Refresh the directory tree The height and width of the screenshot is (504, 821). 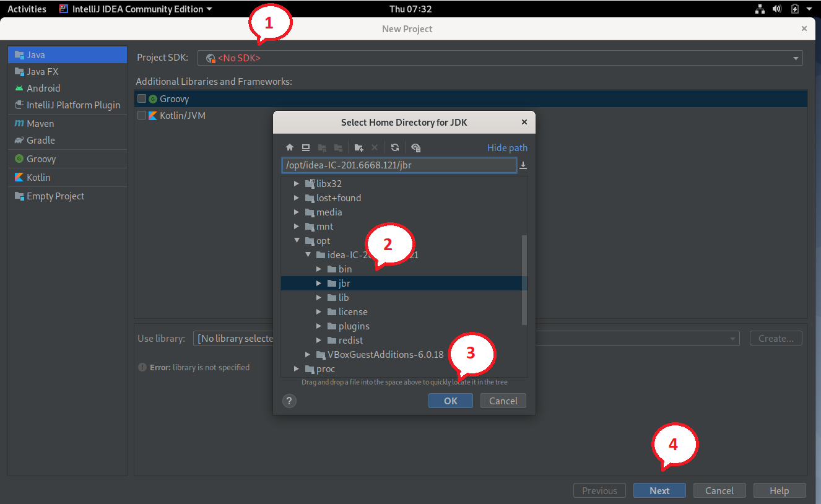point(395,147)
